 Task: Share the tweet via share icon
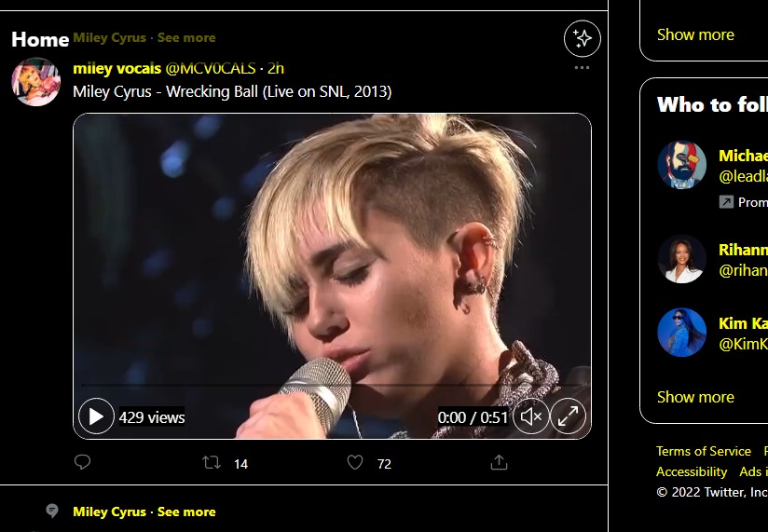[500, 462]
